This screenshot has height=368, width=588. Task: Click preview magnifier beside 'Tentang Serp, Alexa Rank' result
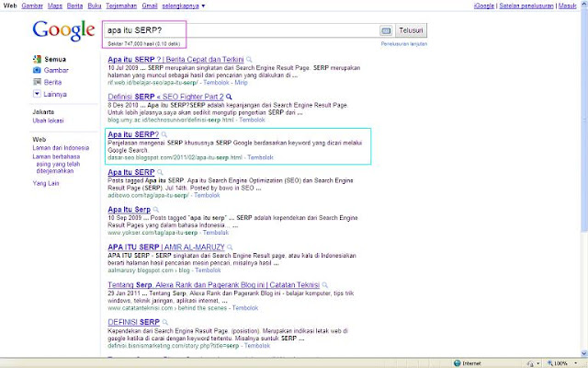pos(324,285)
